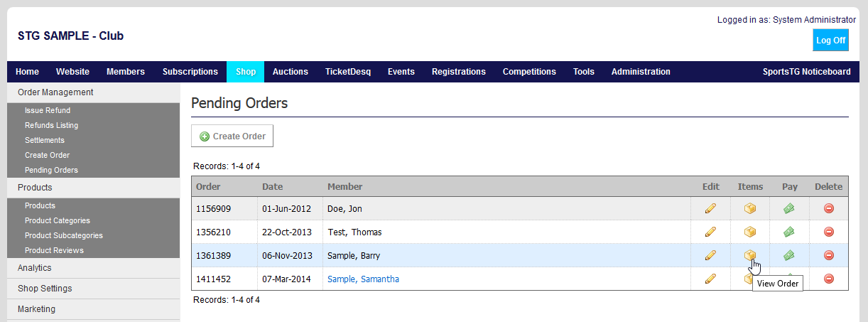Click pencil edit icon for order 1156909
Viewport: 868px width, 322px height.
710,209
